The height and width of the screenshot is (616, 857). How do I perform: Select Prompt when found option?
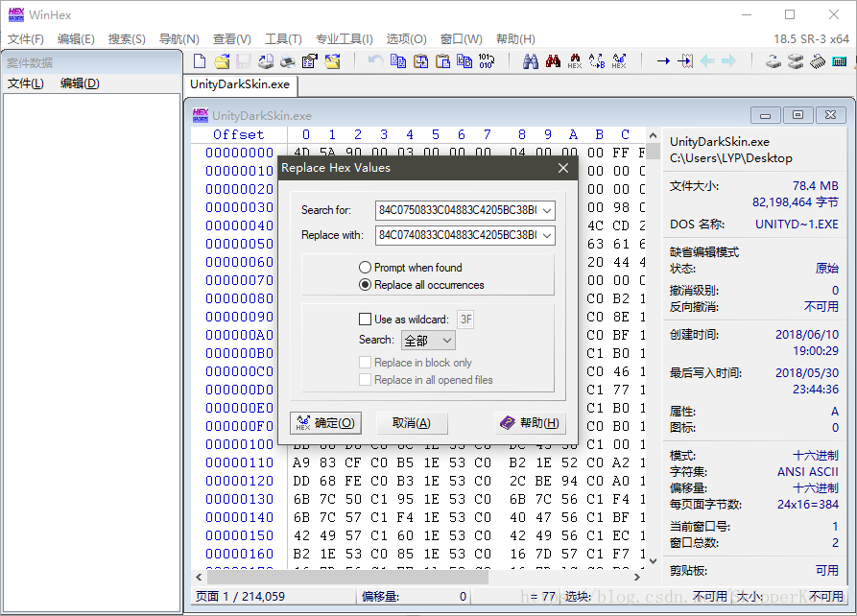(410, 268)
